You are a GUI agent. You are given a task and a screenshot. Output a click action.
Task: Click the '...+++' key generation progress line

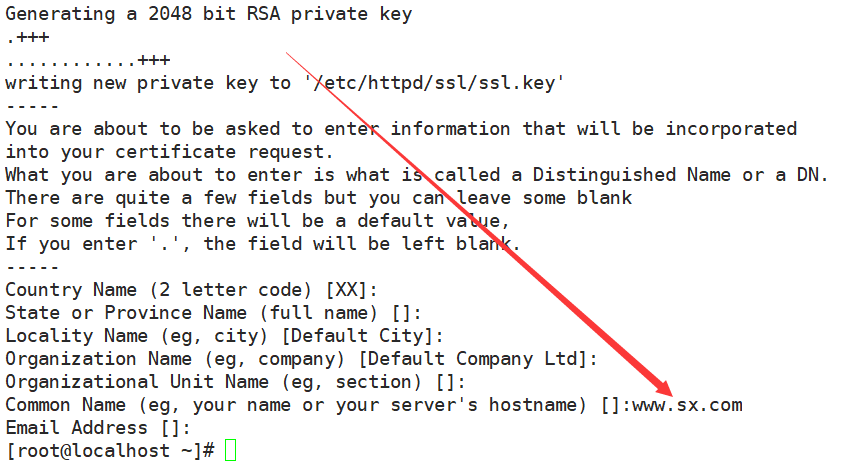click(88, 60)
